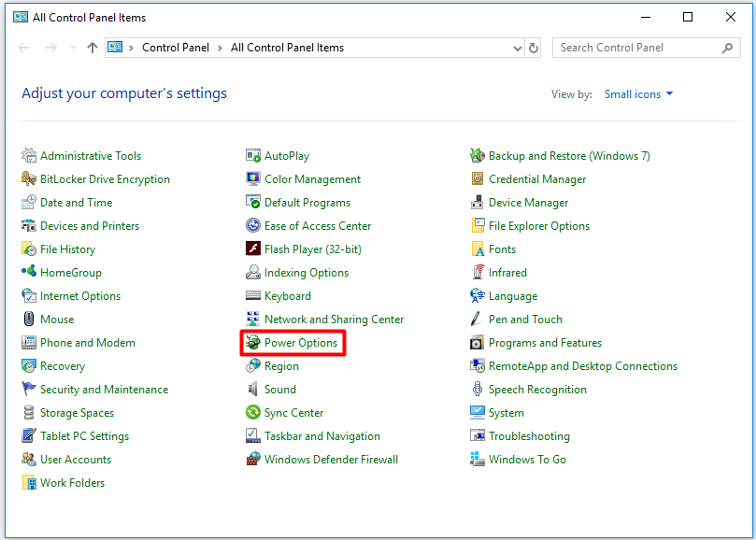
Task: Open the Network and Sharing Center icon
Action: point(253,320)
